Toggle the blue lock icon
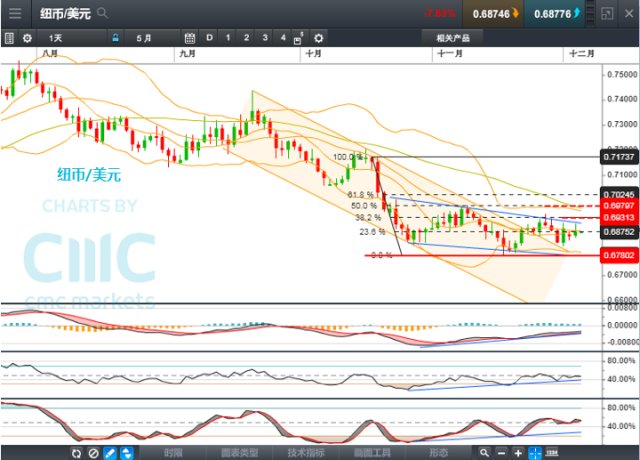 click(x=116, y=38)
